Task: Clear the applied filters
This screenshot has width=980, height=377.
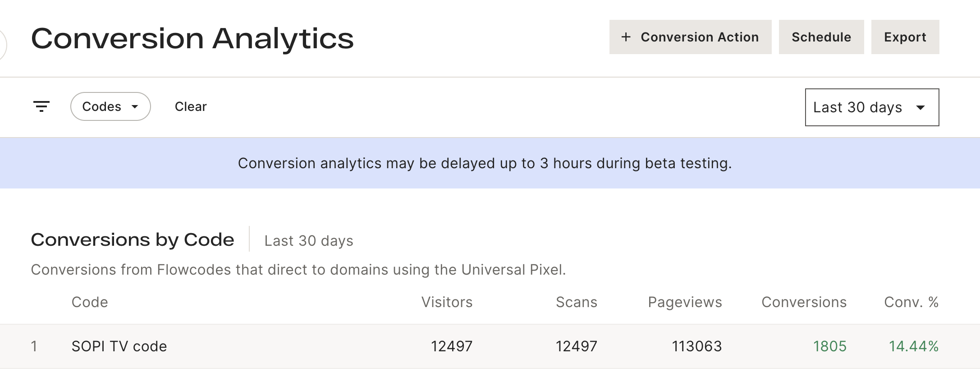Action: (191, 106)
